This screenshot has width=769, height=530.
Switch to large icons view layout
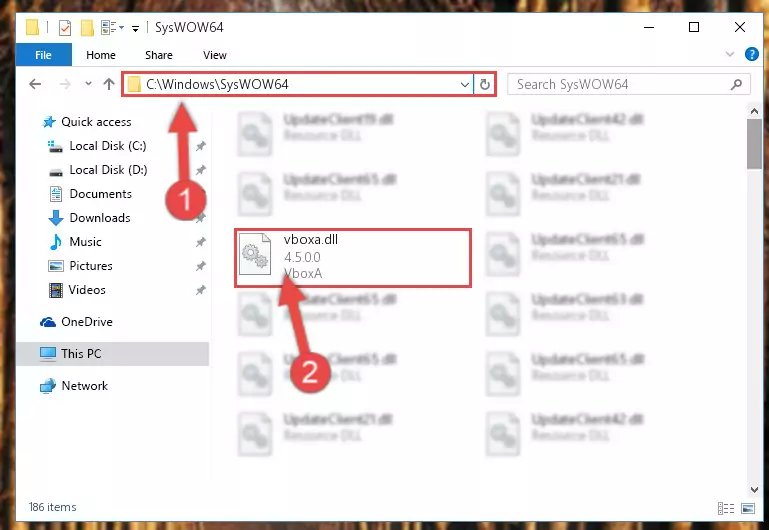click(748, 508)
